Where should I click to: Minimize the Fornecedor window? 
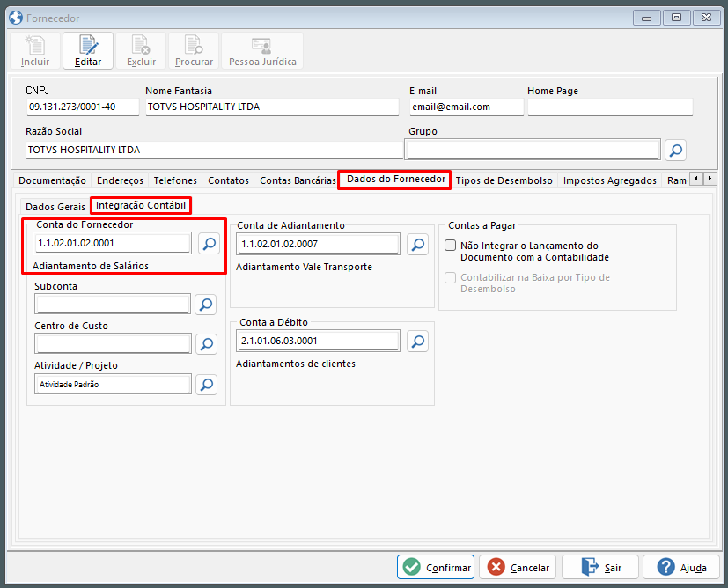(x=646, y=18)
